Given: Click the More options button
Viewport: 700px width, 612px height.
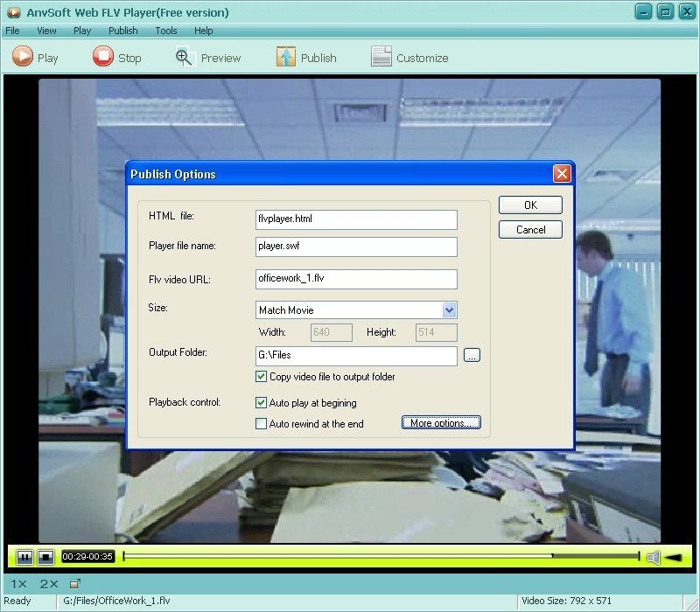Looking at the screenshot, I should 441,422.
